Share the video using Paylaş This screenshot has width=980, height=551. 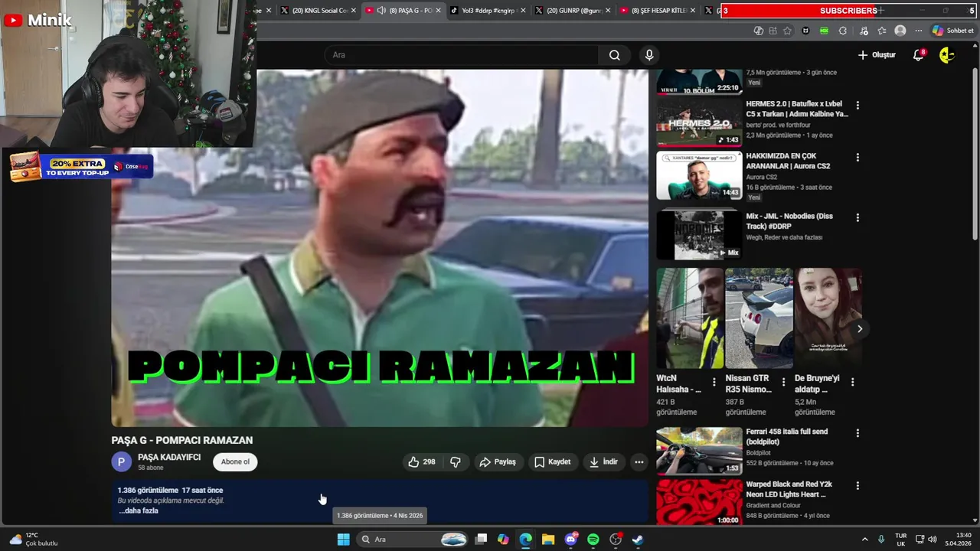tap(498, 461)
